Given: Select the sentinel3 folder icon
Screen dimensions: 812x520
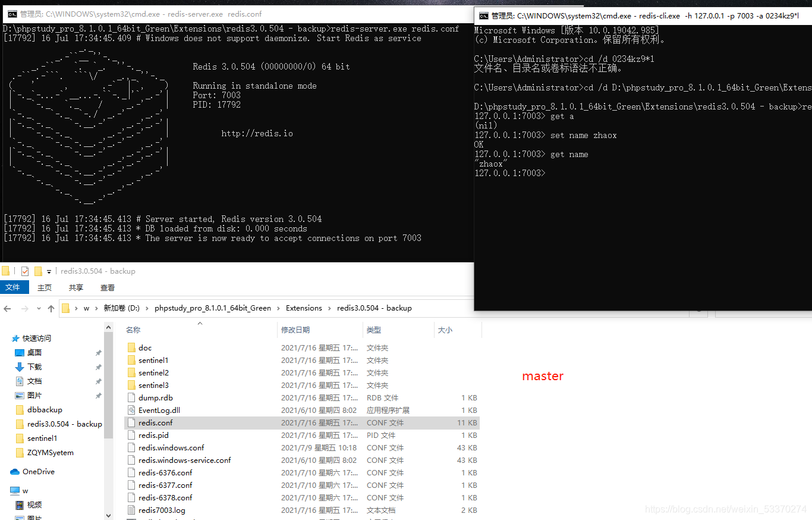Looking at the screenshot, I should (131, 385).
